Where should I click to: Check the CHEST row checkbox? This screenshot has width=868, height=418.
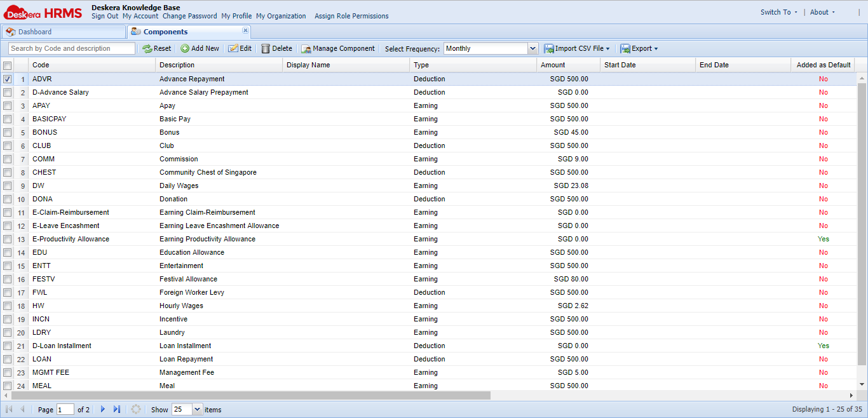[x=7, y=173]
